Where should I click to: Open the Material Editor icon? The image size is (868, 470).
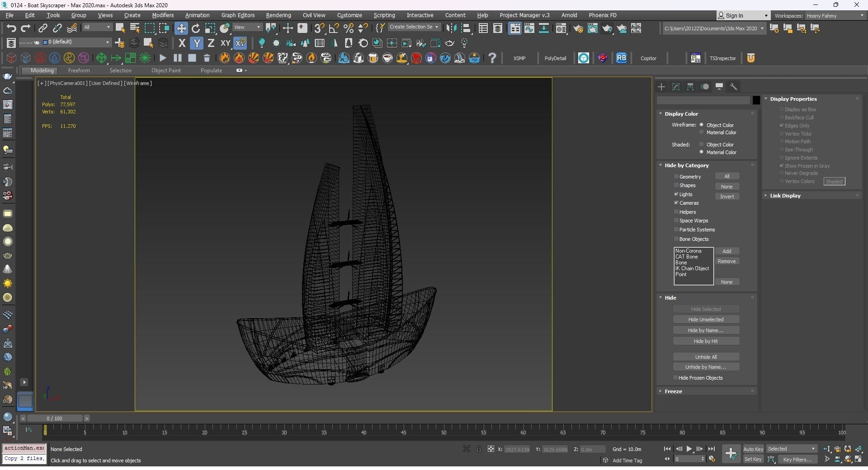click(x=561, y=28)
